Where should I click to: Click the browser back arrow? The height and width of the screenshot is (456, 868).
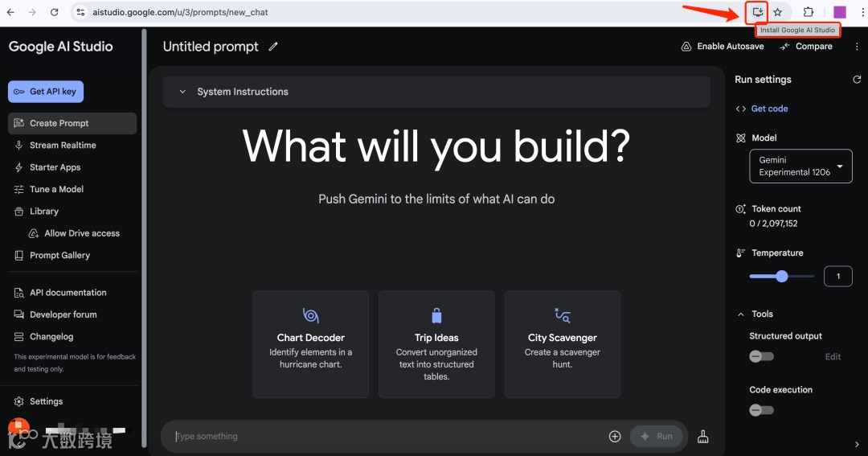tap(10, 12)
